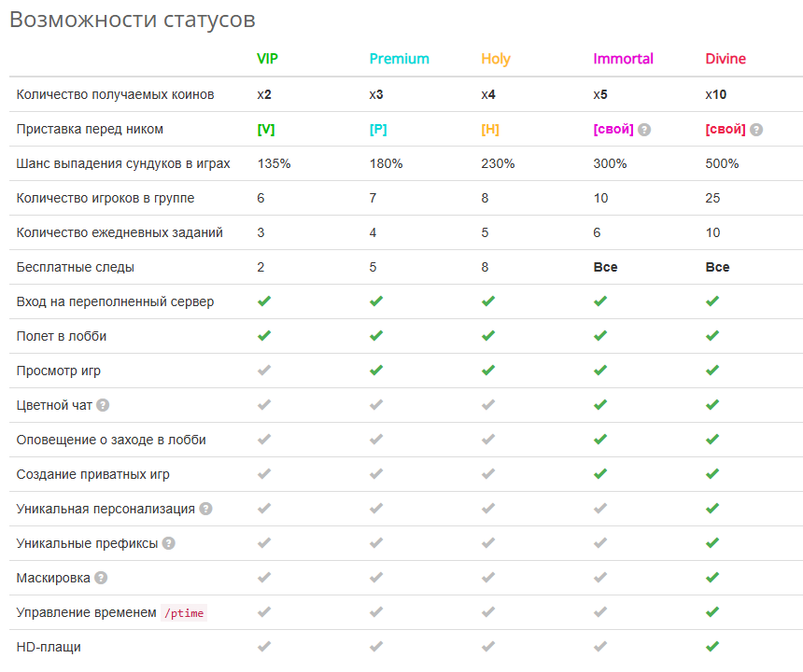Click Immortal checkmark for Создание приватных игр
This screenshot has height=672, width=803.
pyautogui.click(x=600, y=474)
